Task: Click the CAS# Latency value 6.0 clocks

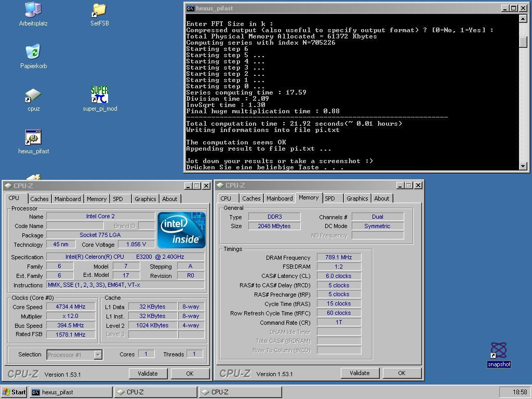Action: click(339, 276)
